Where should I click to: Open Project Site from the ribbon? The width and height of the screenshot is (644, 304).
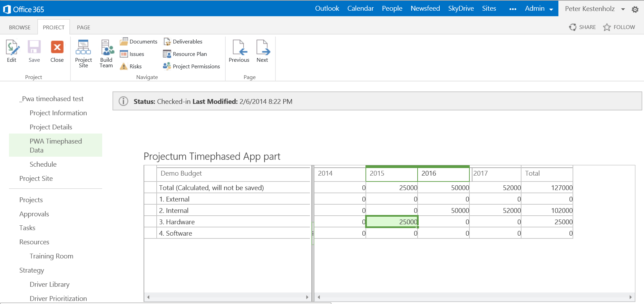tap(83, 54)
